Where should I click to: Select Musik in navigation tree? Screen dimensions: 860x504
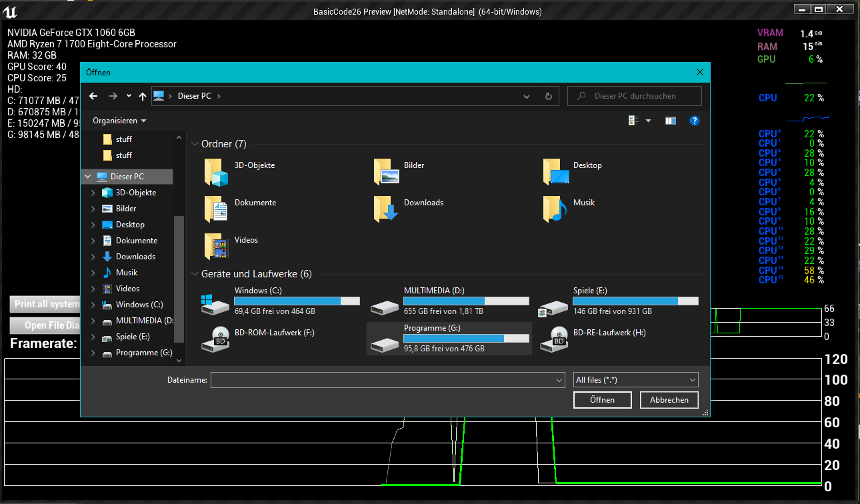point(127,273)
